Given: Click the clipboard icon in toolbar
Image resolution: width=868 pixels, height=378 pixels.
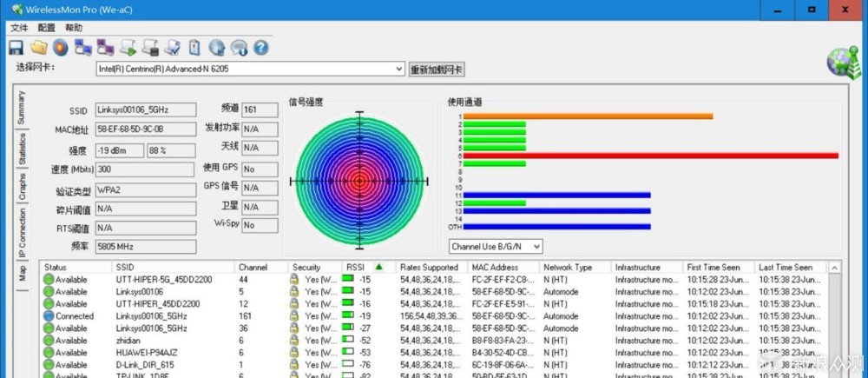Looking at the screenshot, I should (194, 48).
